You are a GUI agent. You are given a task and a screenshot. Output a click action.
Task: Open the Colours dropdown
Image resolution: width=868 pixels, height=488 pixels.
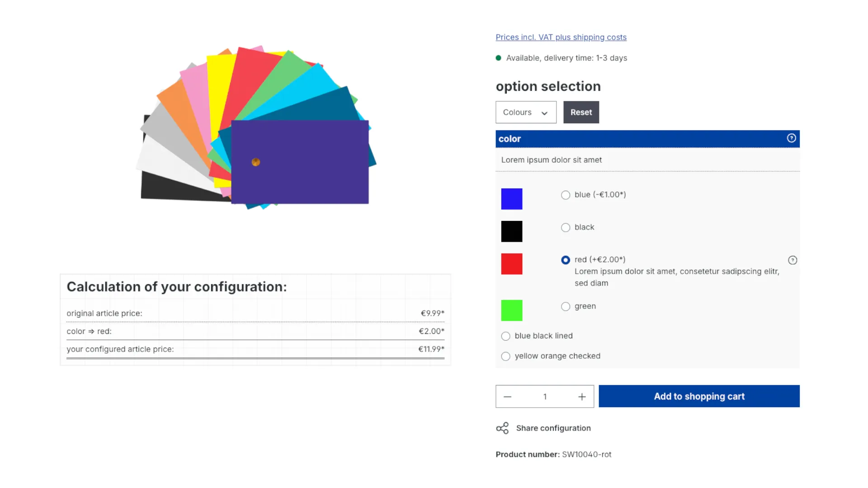[525, 112]
